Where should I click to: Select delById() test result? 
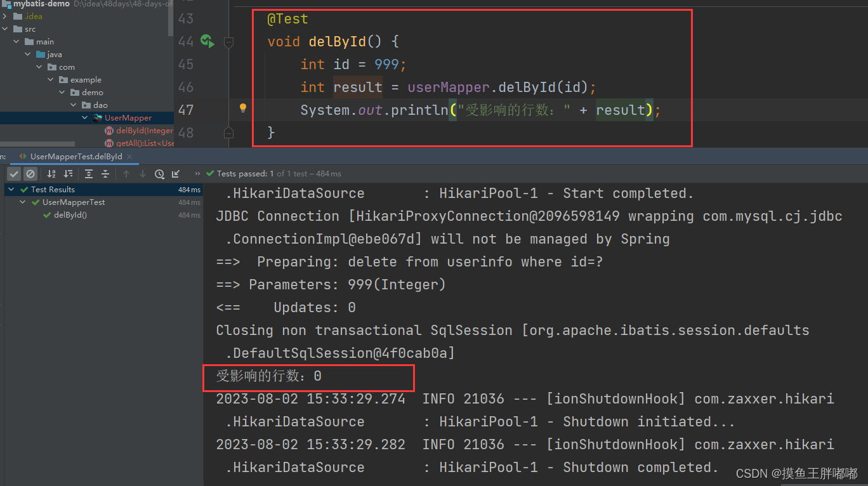(x=70, y=215)
